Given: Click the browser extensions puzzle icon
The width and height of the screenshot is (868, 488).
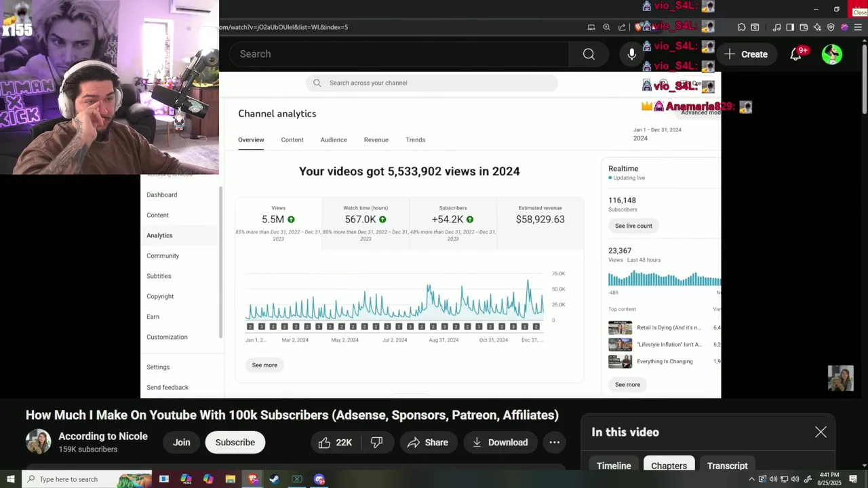Looking at the screenshot, I should (x=741, y=27).
